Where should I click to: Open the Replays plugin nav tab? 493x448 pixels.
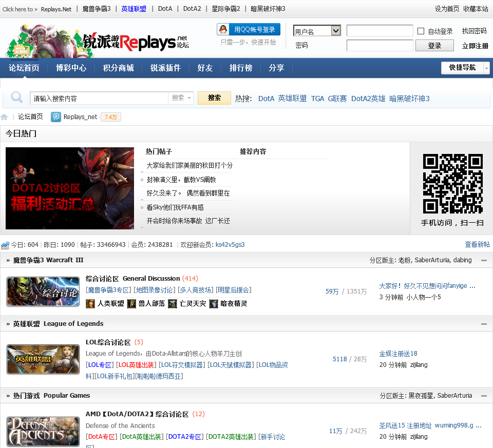pyautogui.click(x=165, y=68)
